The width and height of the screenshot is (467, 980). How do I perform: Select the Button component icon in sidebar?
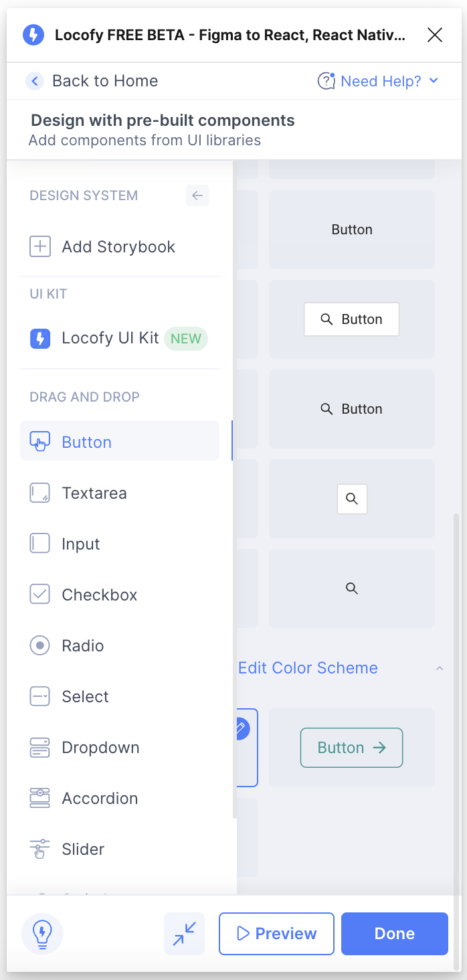tap(40, 441)
